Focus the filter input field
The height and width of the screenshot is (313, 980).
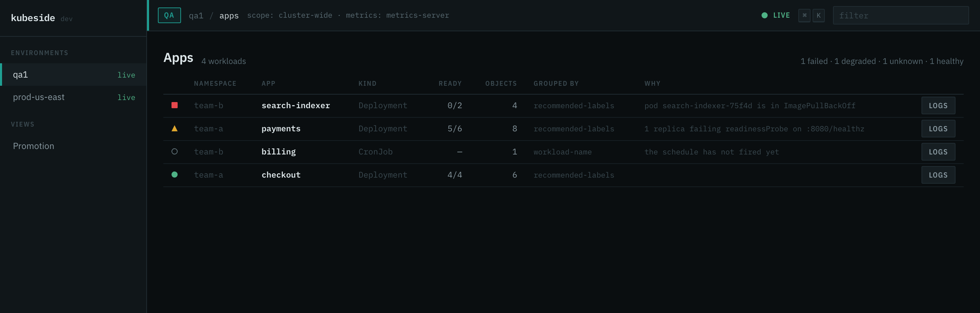pos(900,15)
